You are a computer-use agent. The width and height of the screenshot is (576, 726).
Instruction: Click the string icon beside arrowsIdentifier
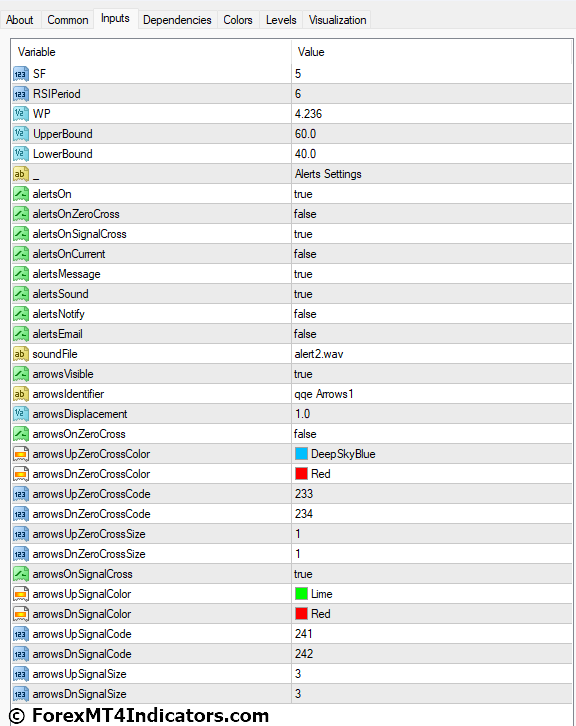click(x=21, y=394)
